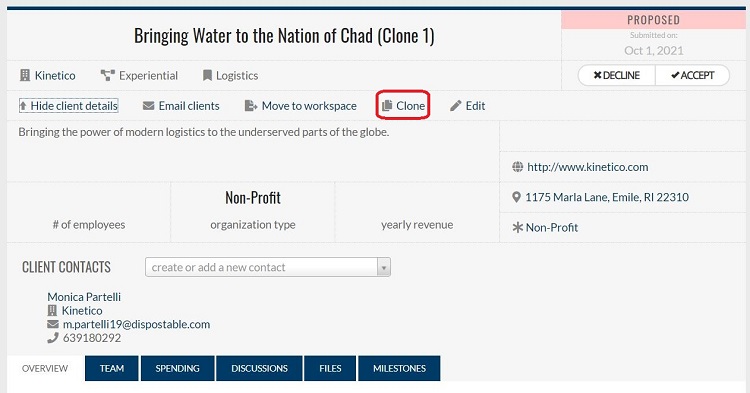Click the Logistics bookmark icon
The width and height of the screenshot is (750, 393).
tap(207, 75)
